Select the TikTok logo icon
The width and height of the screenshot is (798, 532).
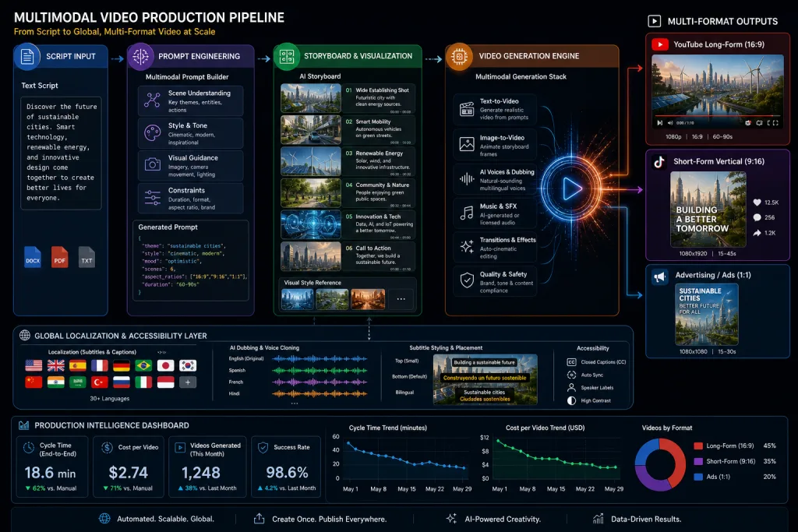point(659,162)
